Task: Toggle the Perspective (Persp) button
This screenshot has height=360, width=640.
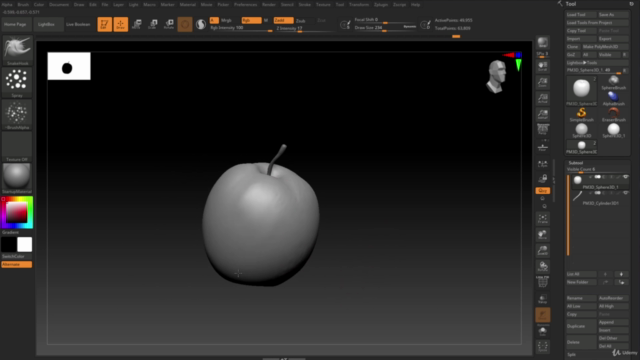Action: click(x=542, y=130)
